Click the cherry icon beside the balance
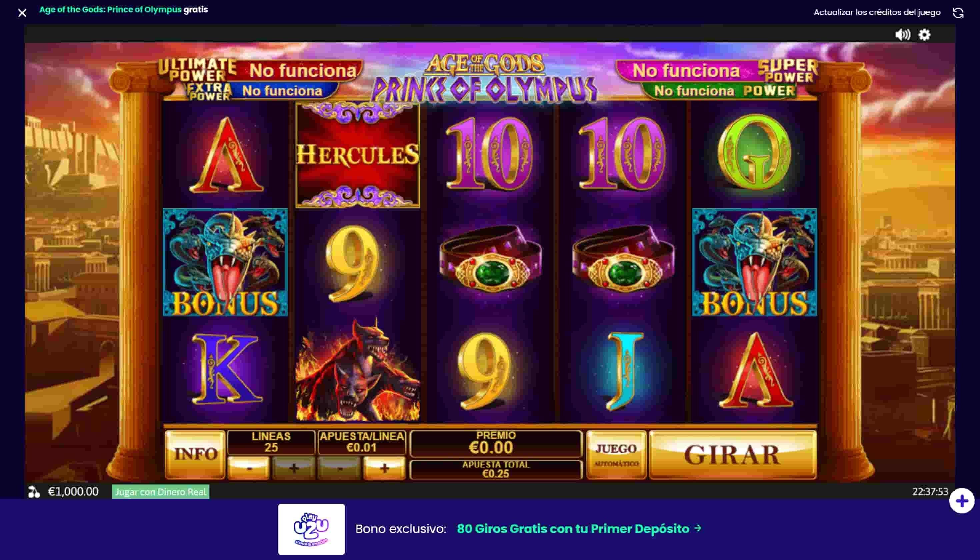The height and width of the screenshot is (560, 980). coord(34,492)
